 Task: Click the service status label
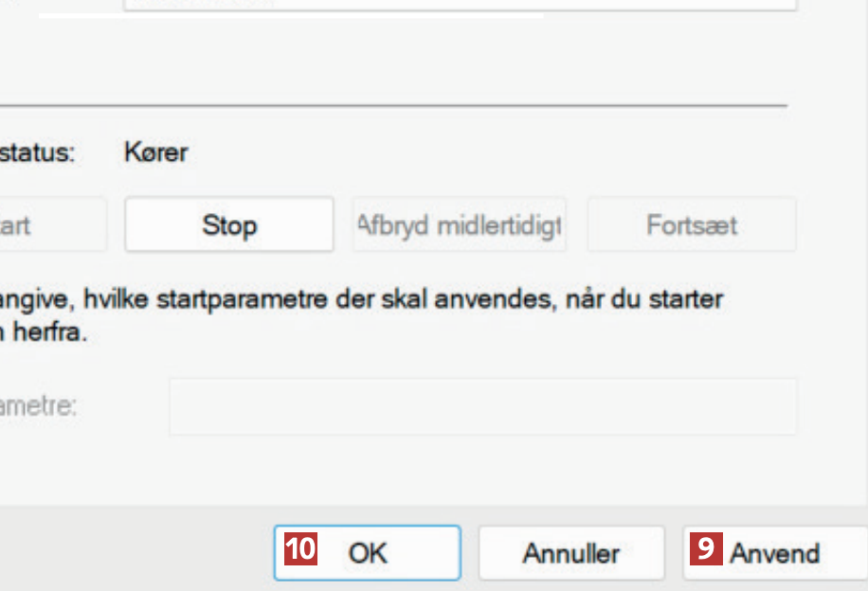click(37, 153)
